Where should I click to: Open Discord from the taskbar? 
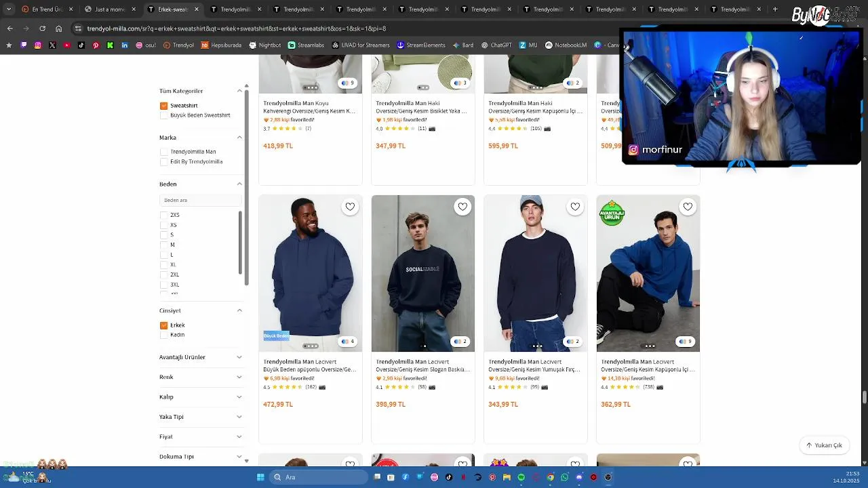point(579,477)
